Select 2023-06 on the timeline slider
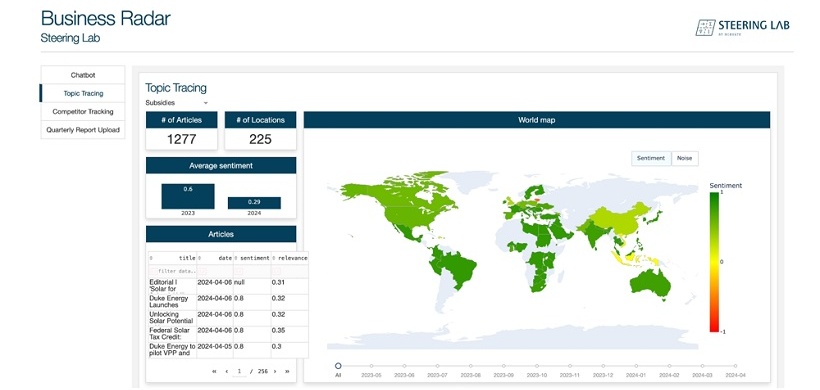 point(404,366)
